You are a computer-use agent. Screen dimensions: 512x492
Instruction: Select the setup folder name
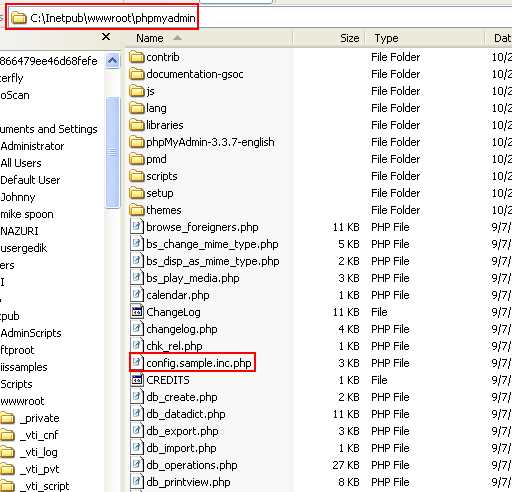160,193
